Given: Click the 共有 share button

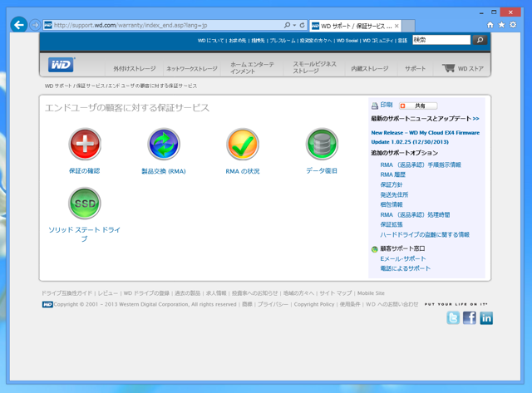Looking at the screenshot, I should [418, 106].
